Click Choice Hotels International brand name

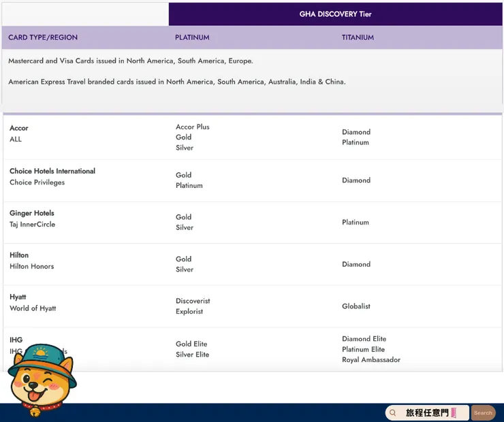coord(52,171)
